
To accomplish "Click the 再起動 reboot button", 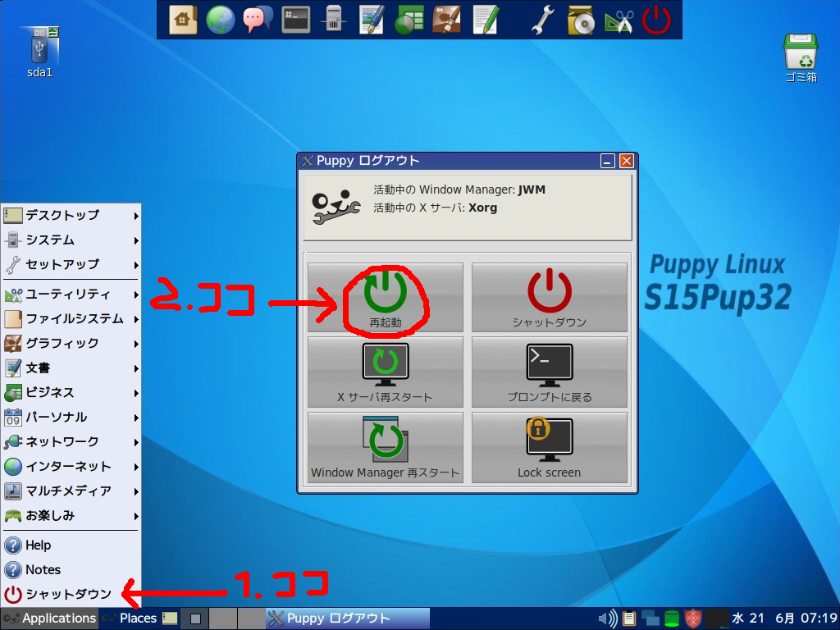I will [x=386, y=297].
